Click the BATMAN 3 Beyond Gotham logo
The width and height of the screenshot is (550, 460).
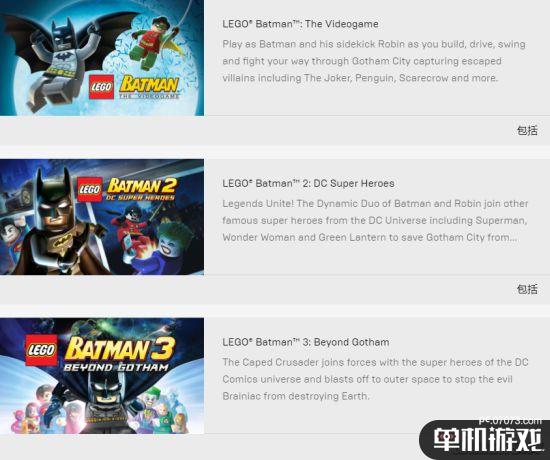click(x=118, y=354)
